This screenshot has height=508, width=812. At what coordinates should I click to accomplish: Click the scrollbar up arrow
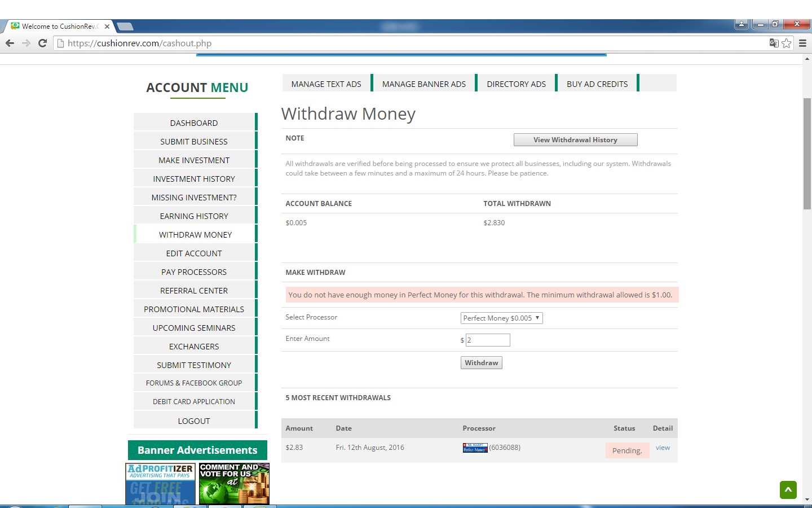pos(807,58)
